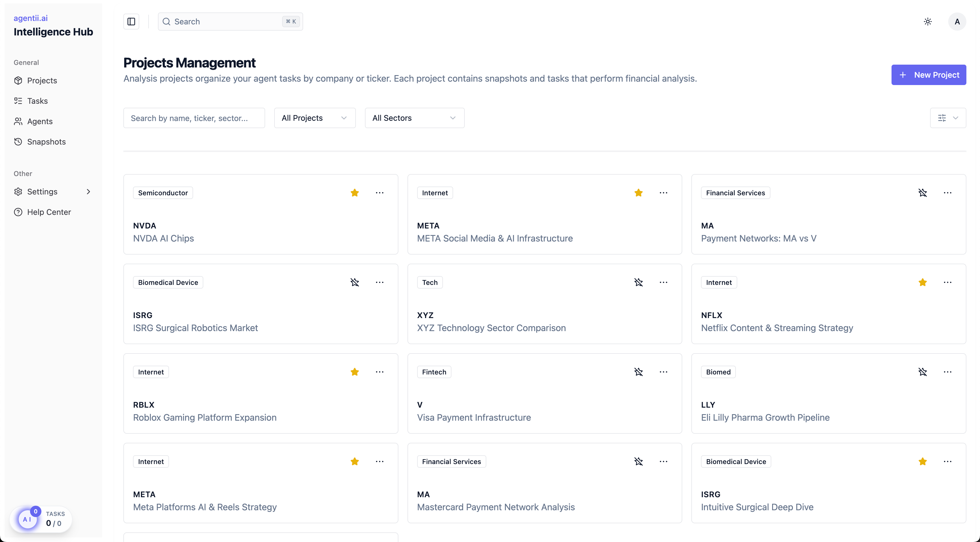Click the XYZ ticker label
The height and width of the screenshot is (542, 980).
coord(425,315)
